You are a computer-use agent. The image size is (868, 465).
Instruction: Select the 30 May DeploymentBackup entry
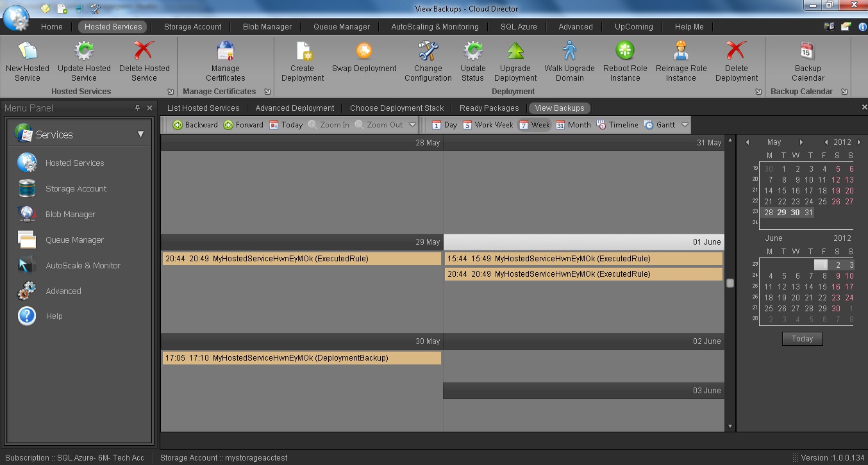pyautogui.click(x=301, y=358)
